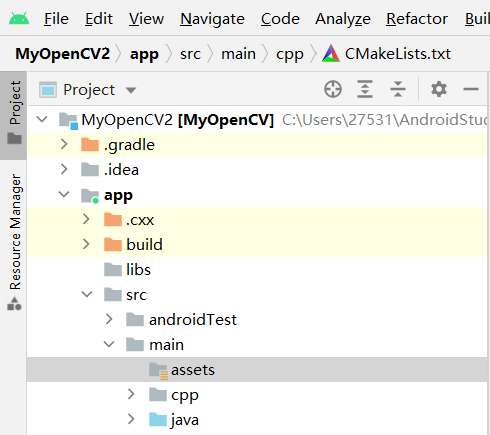The height and width of the screenshot is (435, 490).
Task: Click the cpp breadcrumb segment
Action: coord(289,55)
